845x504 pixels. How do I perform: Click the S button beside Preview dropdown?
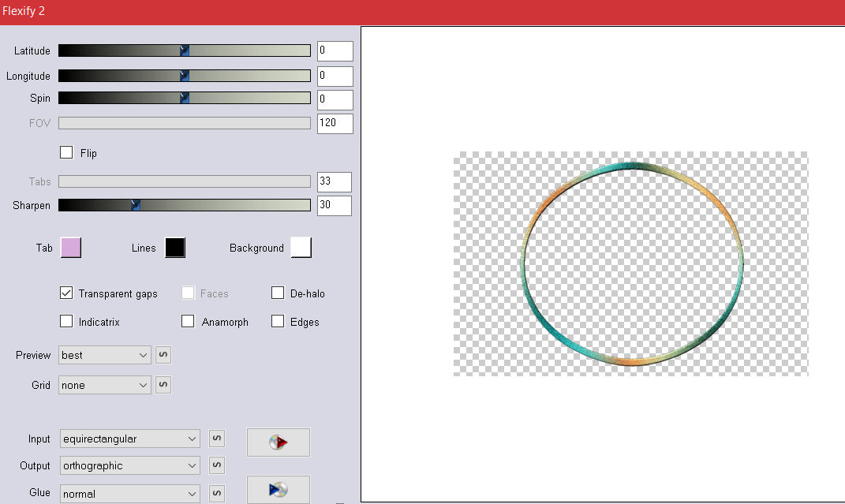point(163,355)
